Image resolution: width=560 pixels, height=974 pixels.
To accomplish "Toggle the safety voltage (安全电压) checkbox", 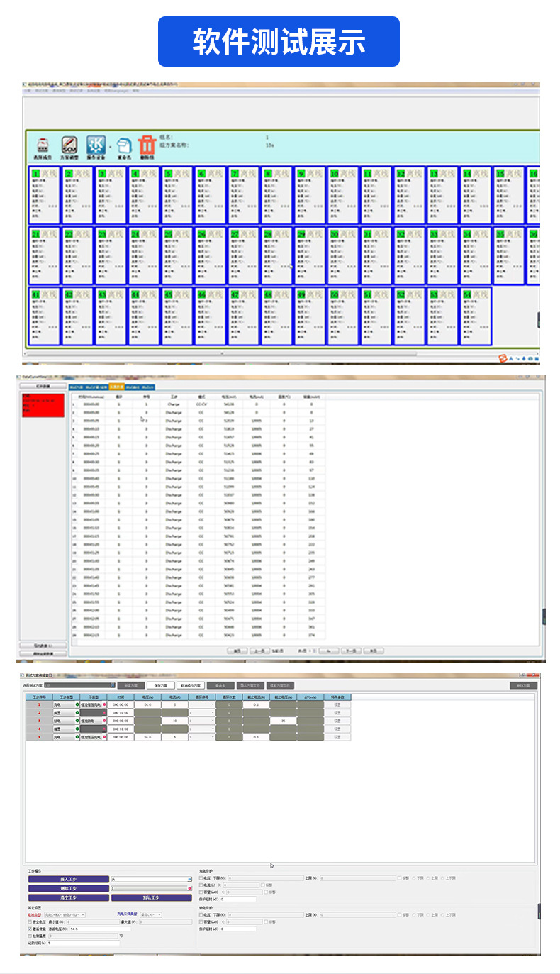I will click(30, 922).
